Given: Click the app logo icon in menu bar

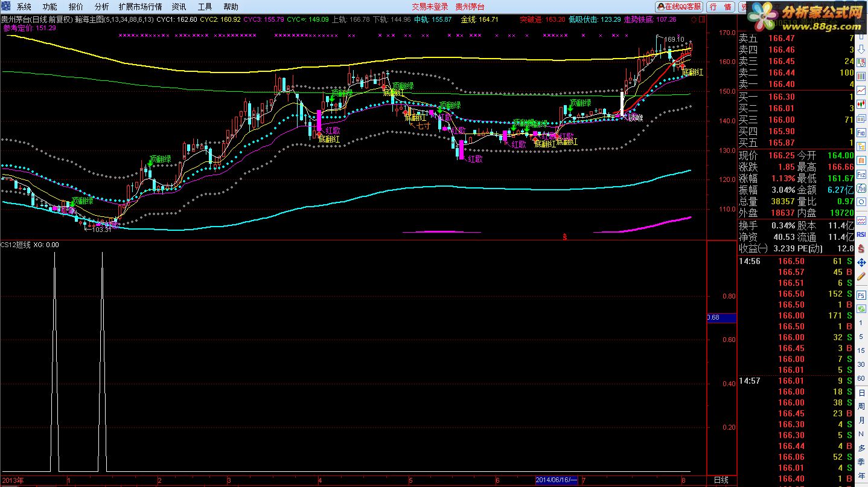Looking at the screenshot, I should [x=6, y=6].
